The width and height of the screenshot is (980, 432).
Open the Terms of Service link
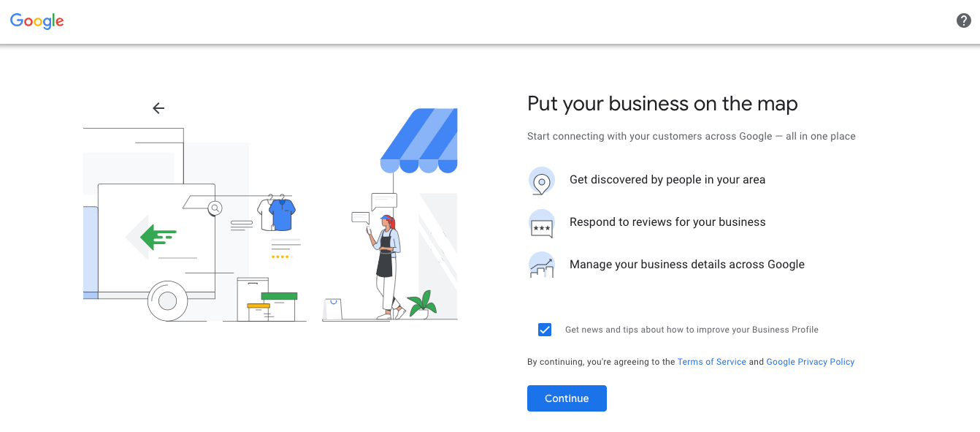(x=712, y=362)
